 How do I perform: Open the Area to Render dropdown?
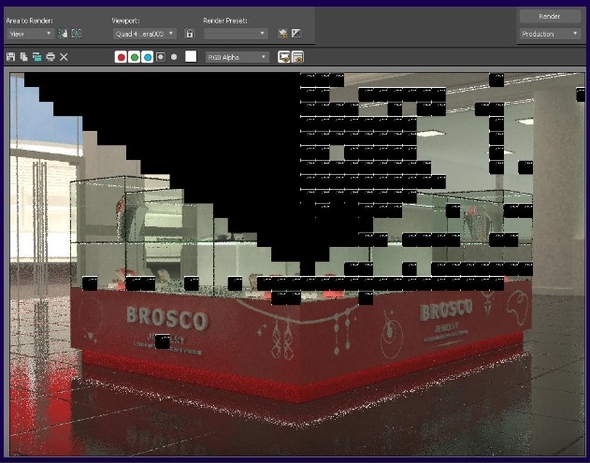point(30,34)
